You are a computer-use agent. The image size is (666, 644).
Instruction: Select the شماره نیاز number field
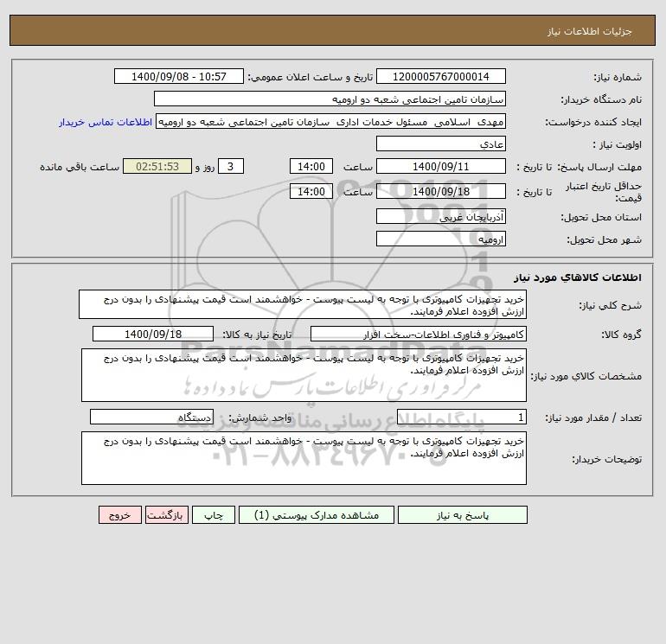[x=441, y=76]
